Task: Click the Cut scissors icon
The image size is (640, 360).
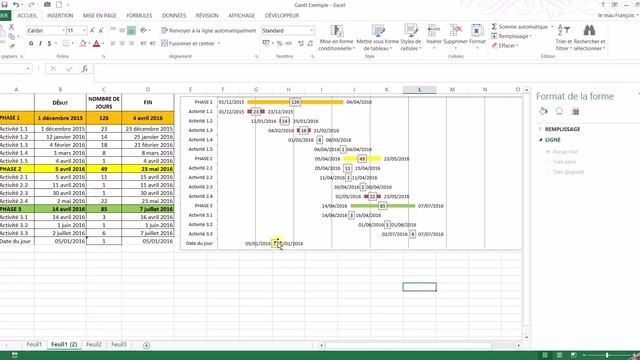Action: [x=11, y=27]
